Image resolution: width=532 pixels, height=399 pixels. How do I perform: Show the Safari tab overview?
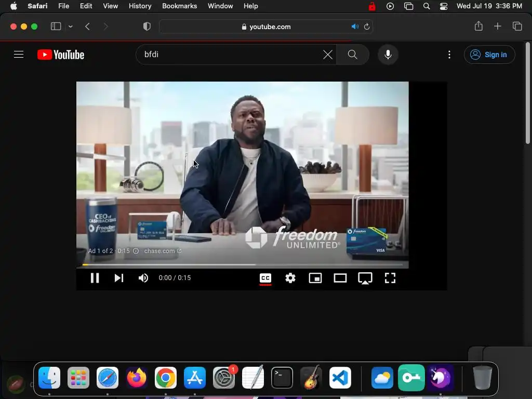tap(517, 26)
